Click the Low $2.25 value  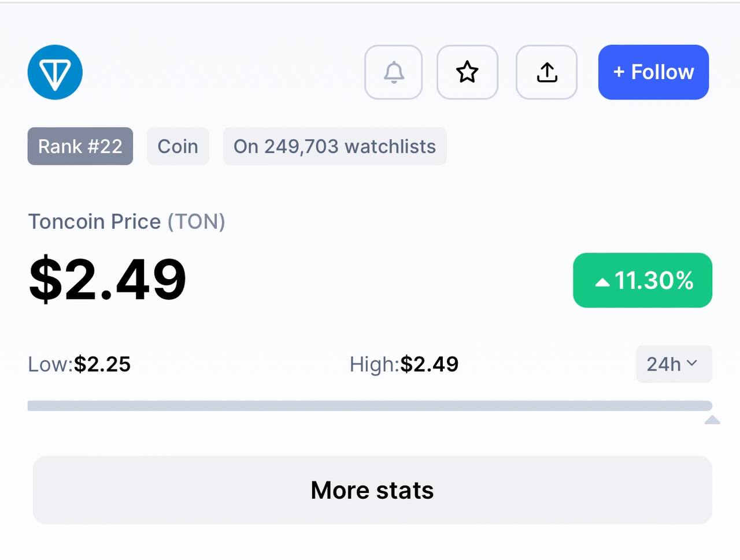click(x=102, y=364)
